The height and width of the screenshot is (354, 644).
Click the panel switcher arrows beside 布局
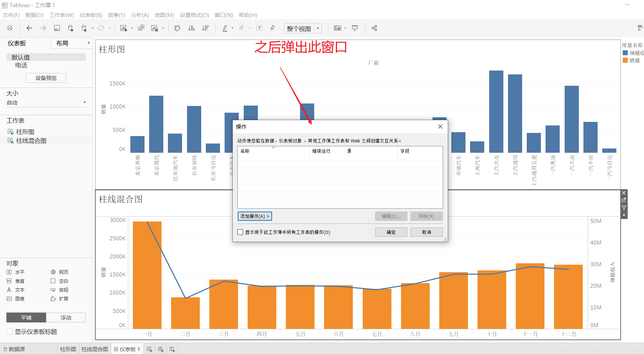[x=89, y=43]
